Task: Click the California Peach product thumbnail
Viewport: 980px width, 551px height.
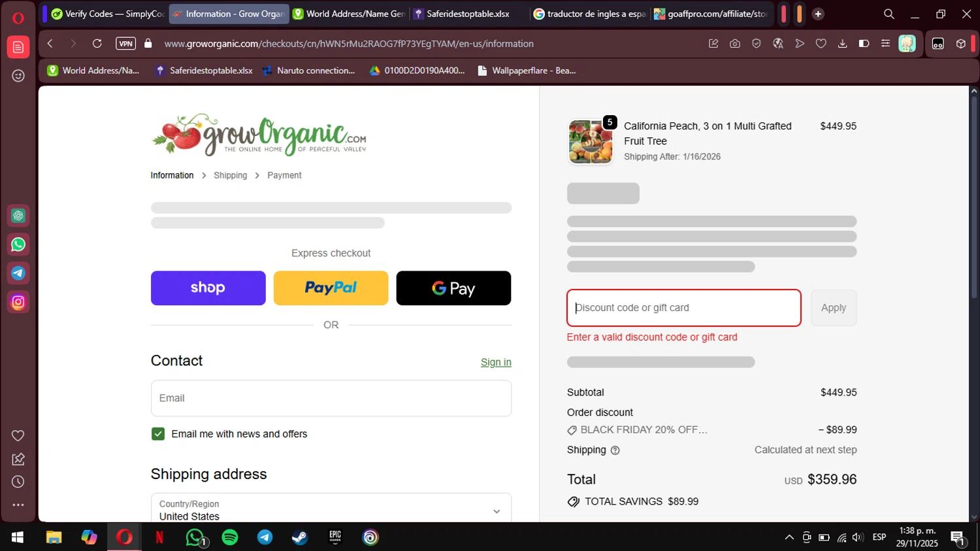Action: point(591,141)
